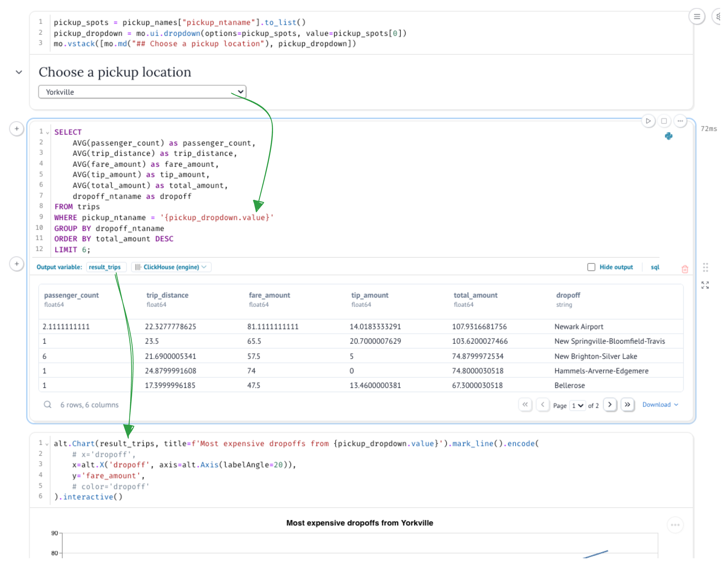
Task: Open the ClickHouse engine selector
Action: point(171,267)
